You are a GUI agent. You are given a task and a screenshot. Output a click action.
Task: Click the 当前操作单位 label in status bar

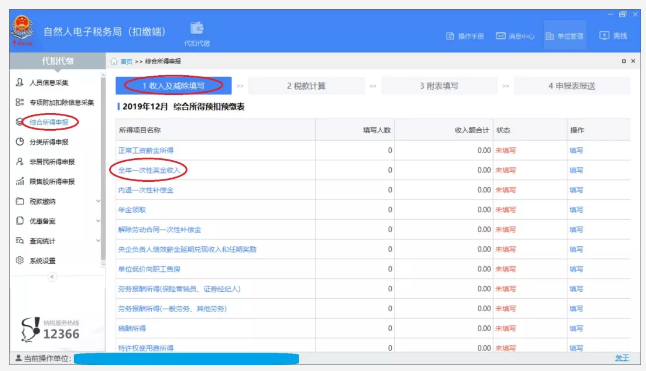click(47, 358)
